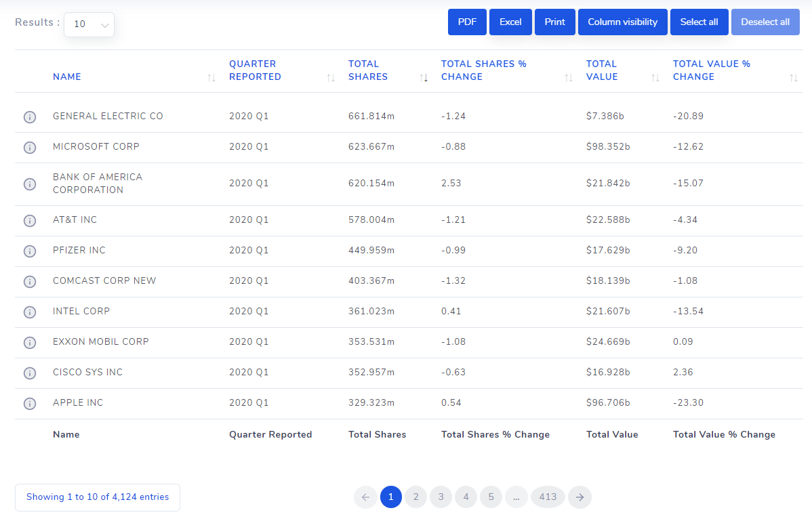This screenshot has width=812, height=523.
Task: Click shares change value 2.53
Action: pyautogui.click(x=451, y=184)
